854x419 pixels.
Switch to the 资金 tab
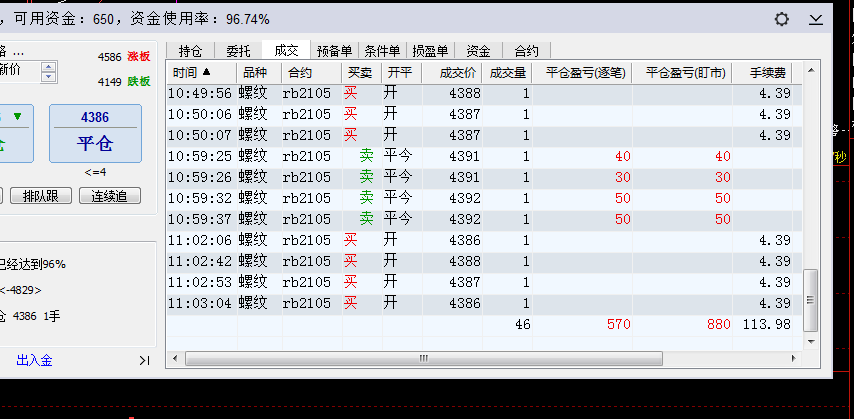click(478, 51)
